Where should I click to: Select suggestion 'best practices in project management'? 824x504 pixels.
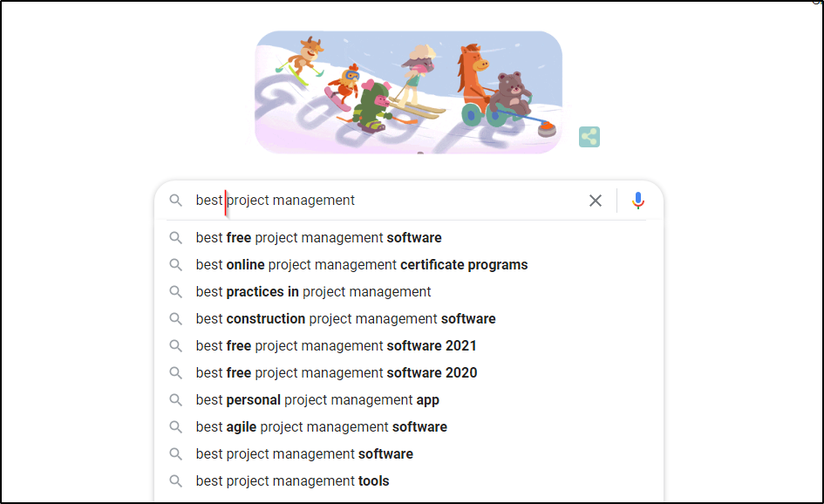[x=313, y=291]
